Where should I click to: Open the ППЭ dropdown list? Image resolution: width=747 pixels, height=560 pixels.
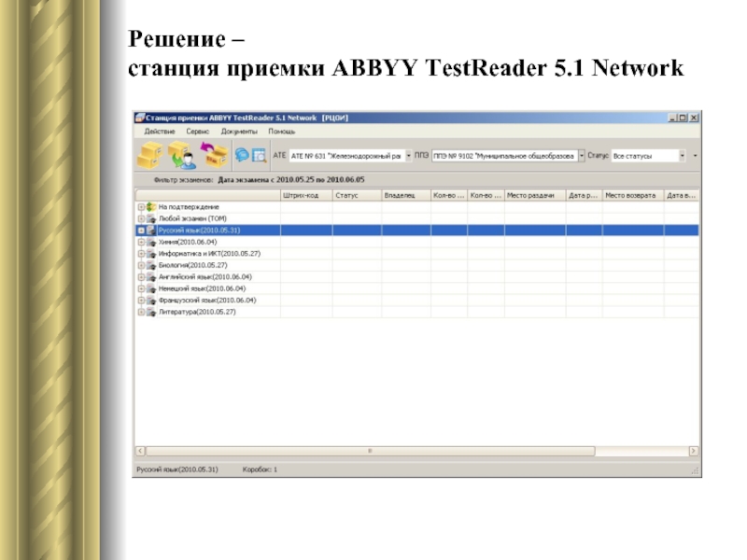(x=581, y=156)
